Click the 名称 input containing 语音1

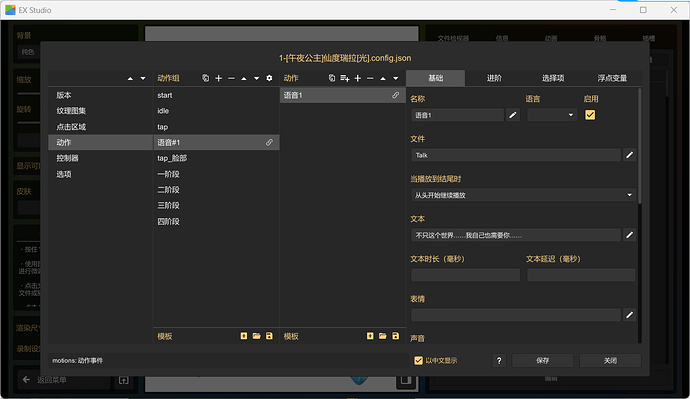point(457,115)
